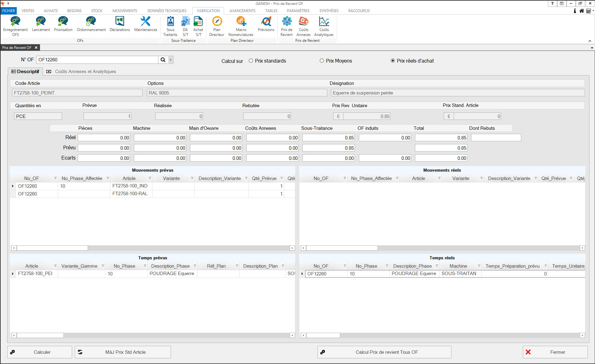Expand first row in Mouvements prévus grid

coord(13,186)
